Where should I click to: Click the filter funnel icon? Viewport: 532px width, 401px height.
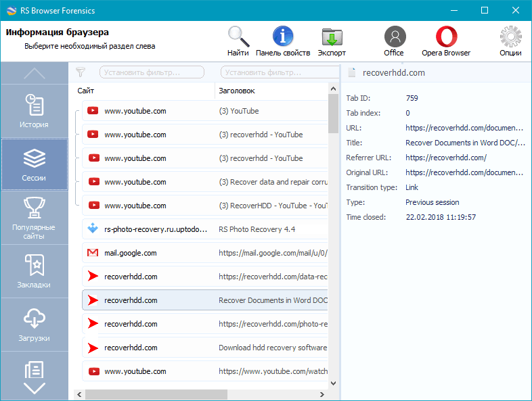pos(81,72)
